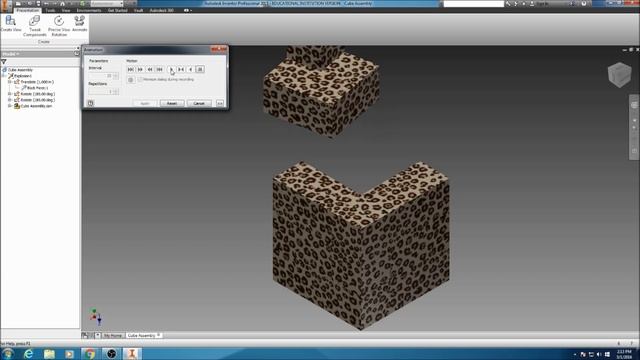Open the Precise View Rotation tool

(59, 26)
